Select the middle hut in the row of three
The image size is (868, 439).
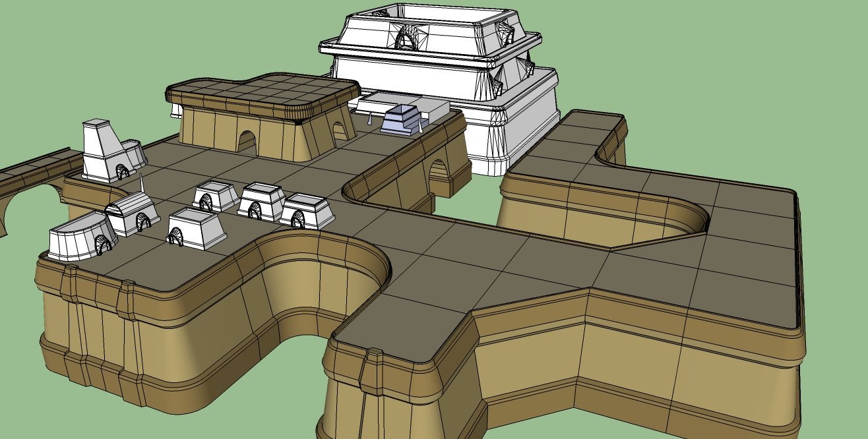[x=261, y=200]
